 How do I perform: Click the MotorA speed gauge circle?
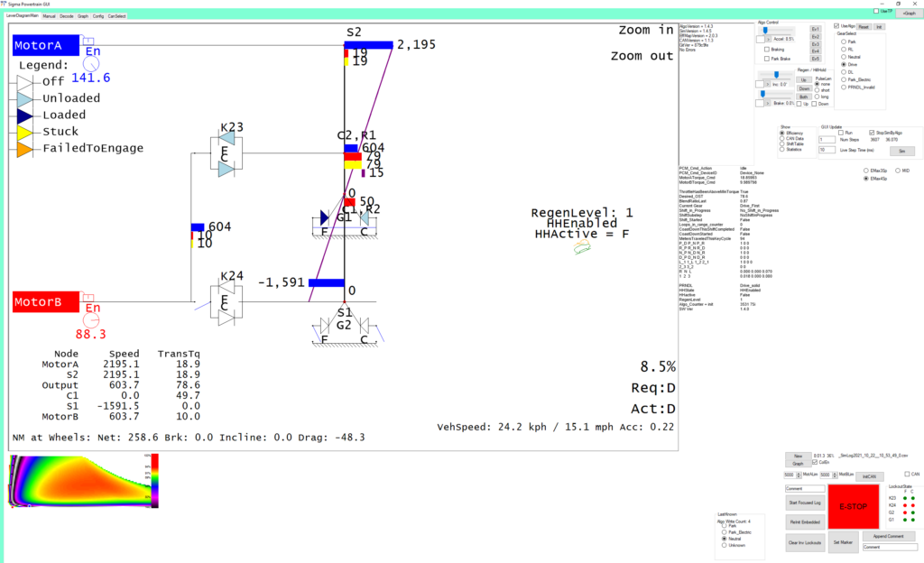[91, 63]
